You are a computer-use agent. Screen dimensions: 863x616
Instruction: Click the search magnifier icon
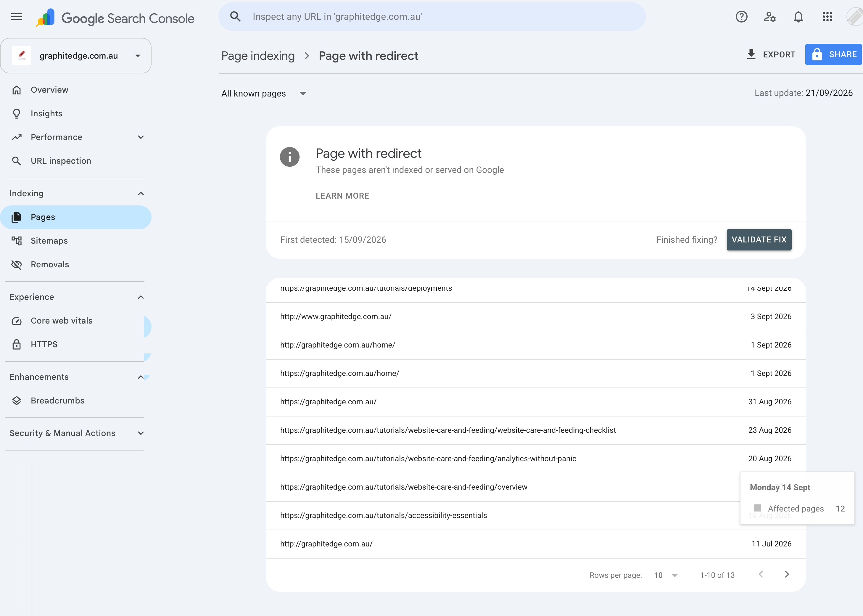[x=236, y=17]
